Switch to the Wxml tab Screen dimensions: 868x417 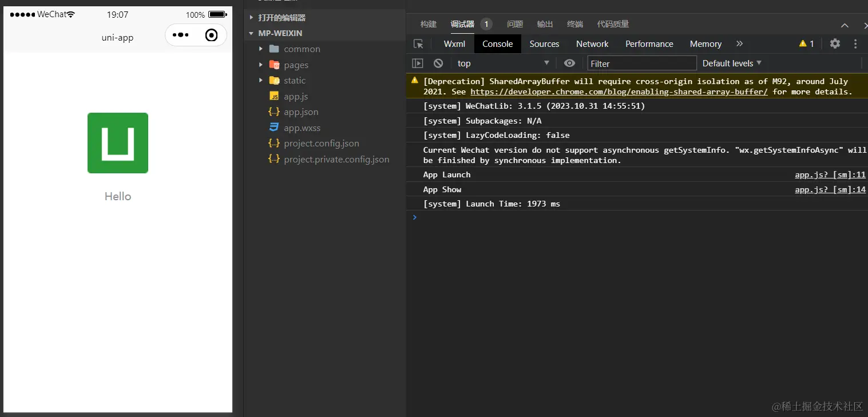[x=454, y=43]
